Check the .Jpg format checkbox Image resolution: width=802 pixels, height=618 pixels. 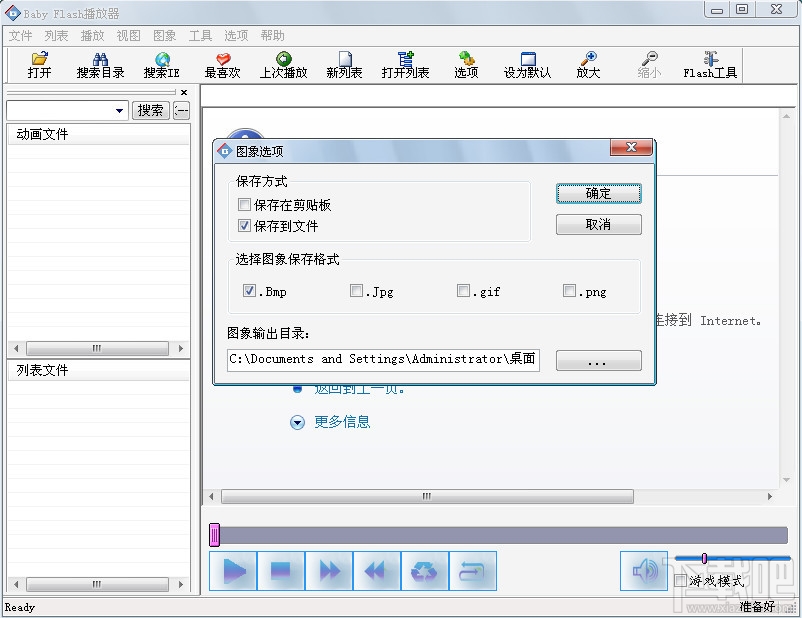coord(356,291)
